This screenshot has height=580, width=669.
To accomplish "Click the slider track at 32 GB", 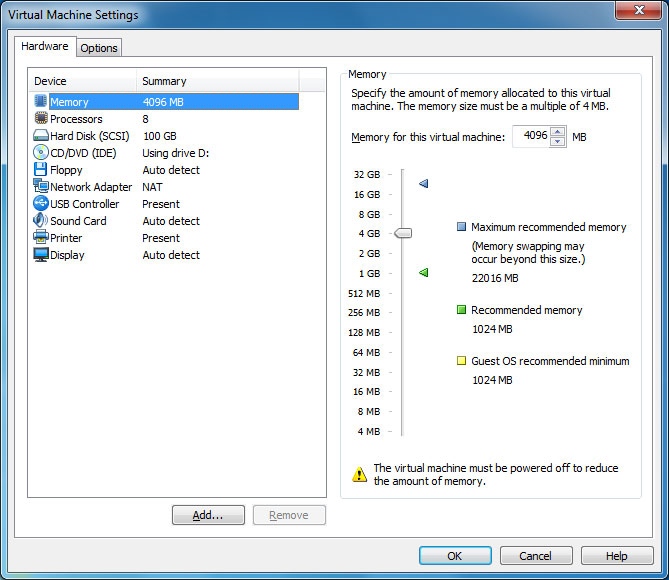I will tap(402, 175).
